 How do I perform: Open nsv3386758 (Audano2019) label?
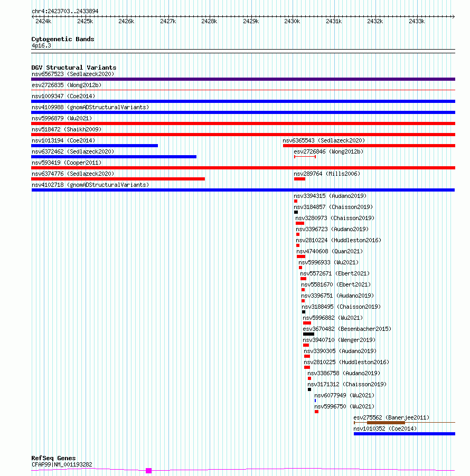coord(344,374)
